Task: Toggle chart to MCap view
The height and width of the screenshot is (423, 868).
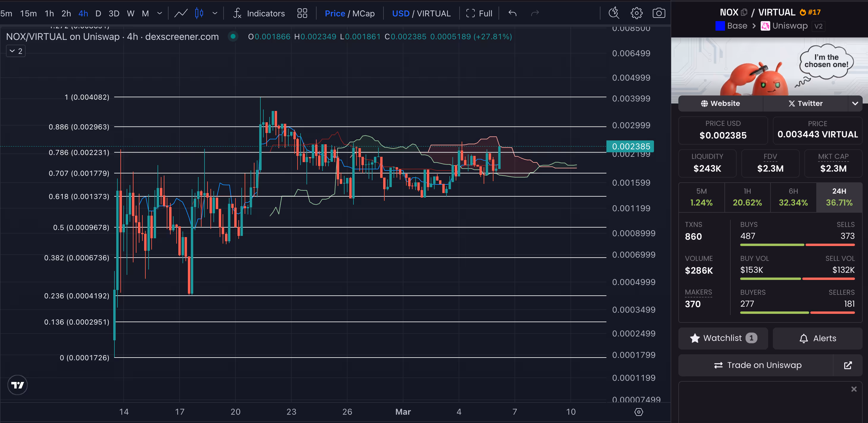Action: (x=364, y=13)
